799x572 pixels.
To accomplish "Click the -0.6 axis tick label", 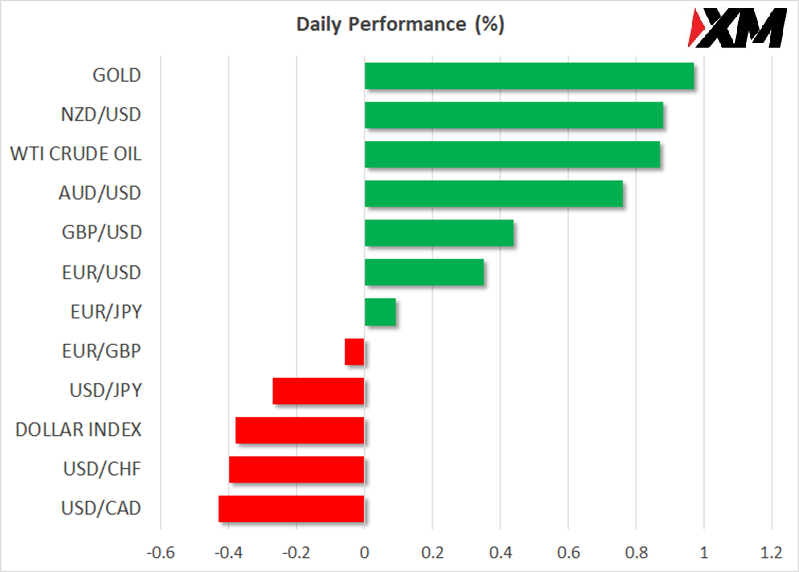I will 160,551.
